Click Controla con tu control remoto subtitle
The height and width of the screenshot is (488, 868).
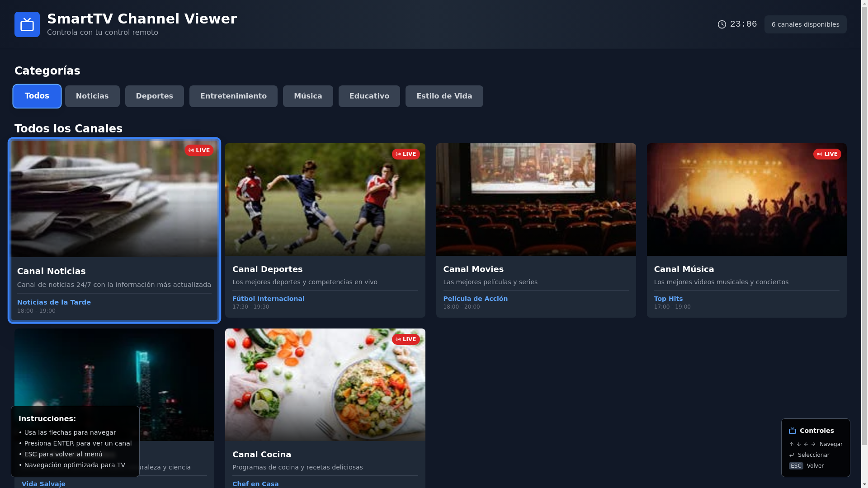pyautogui.click(x=103, y=33)
